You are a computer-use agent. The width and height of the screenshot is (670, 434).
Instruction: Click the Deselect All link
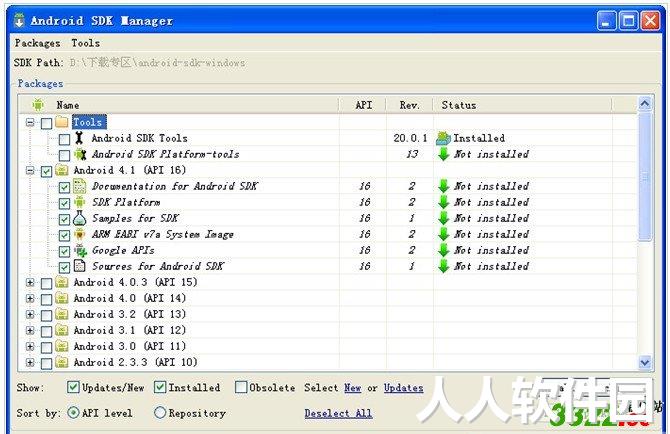338,413
